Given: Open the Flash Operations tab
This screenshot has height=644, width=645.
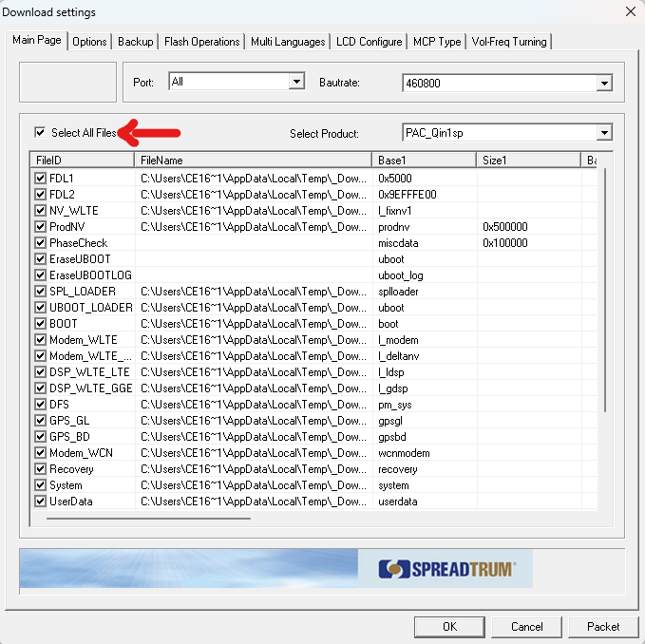Looking at the screenshot, I should (x=201, y=42).
